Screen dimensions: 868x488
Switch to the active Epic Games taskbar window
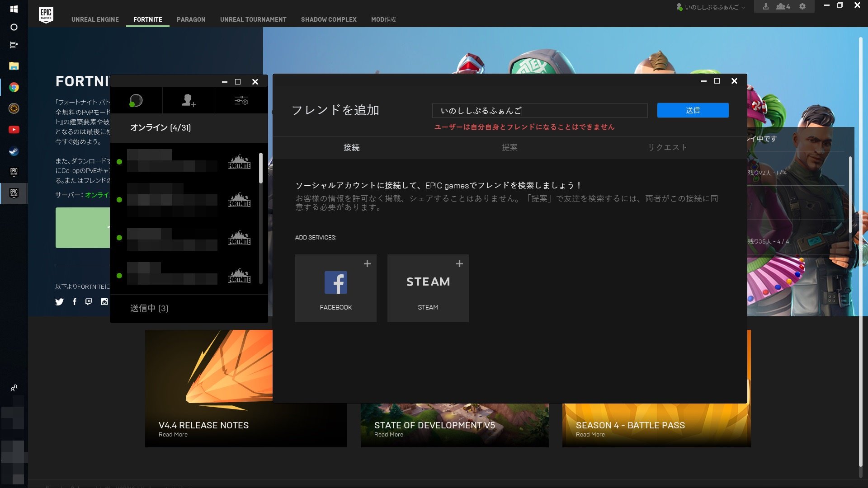[x=14, y=193]
